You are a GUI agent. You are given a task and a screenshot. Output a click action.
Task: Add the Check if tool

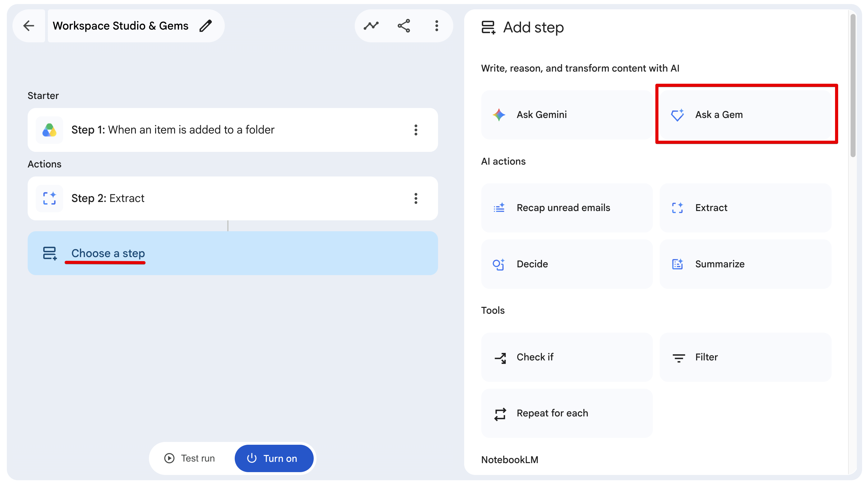566,357
